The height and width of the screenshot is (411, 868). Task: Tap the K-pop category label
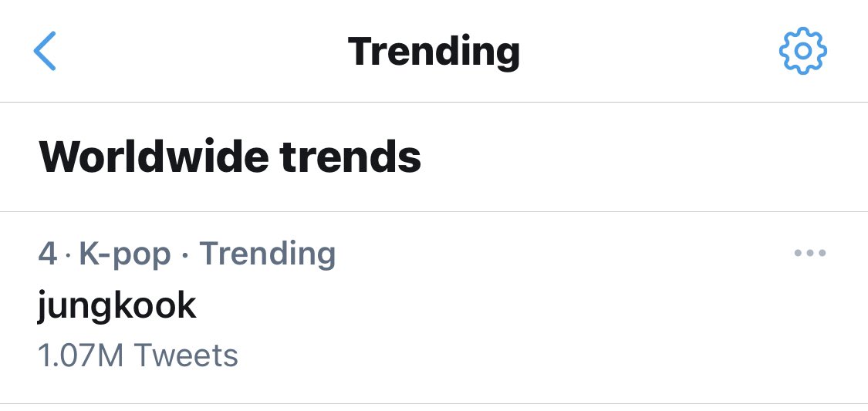coord(125,254)
